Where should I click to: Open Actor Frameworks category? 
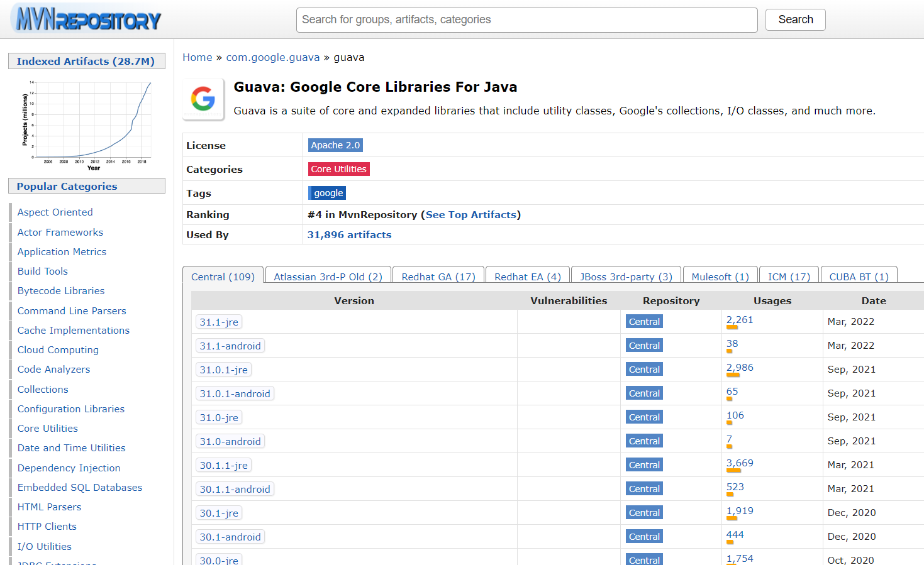click(x=60, y=232)
